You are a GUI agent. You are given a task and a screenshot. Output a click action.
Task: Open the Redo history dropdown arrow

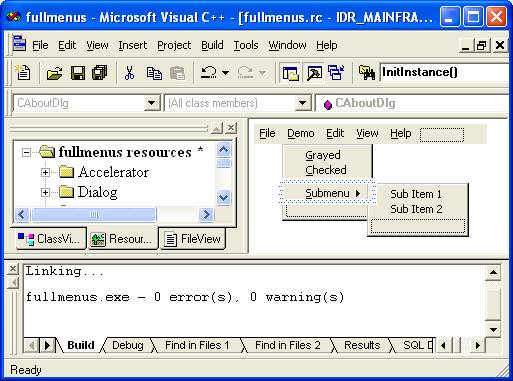262,73
